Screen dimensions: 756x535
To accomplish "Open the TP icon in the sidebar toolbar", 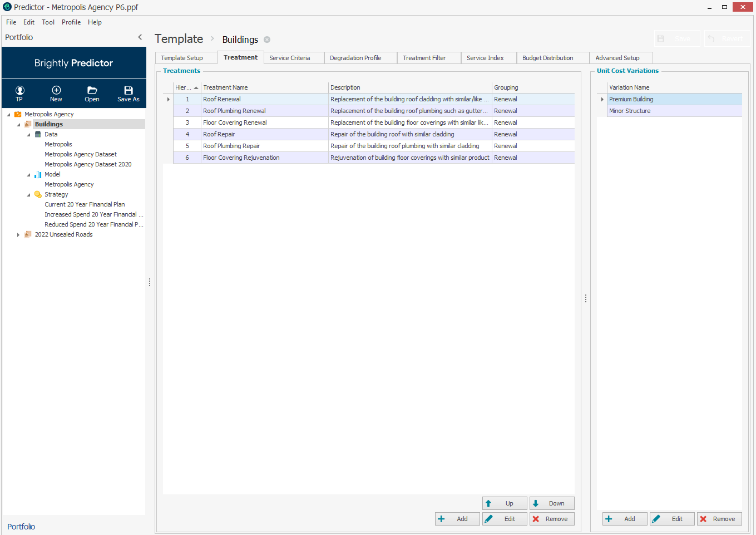I will 19,94.
